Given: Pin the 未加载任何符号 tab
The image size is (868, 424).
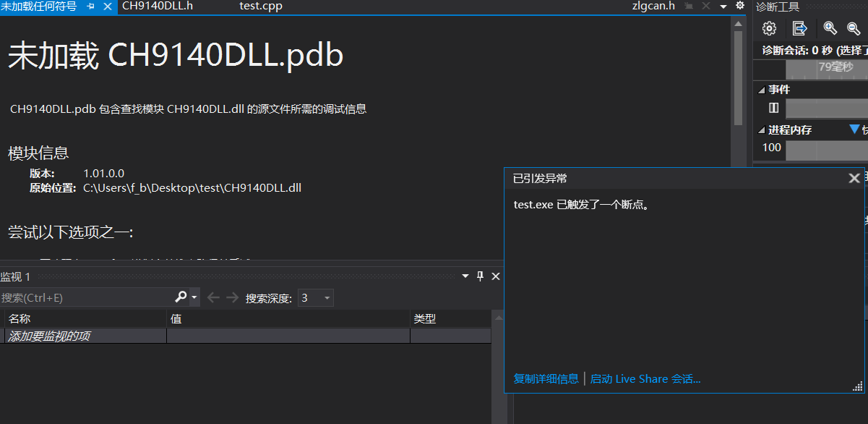Looking at the screenshot, I should pos(91,7).
